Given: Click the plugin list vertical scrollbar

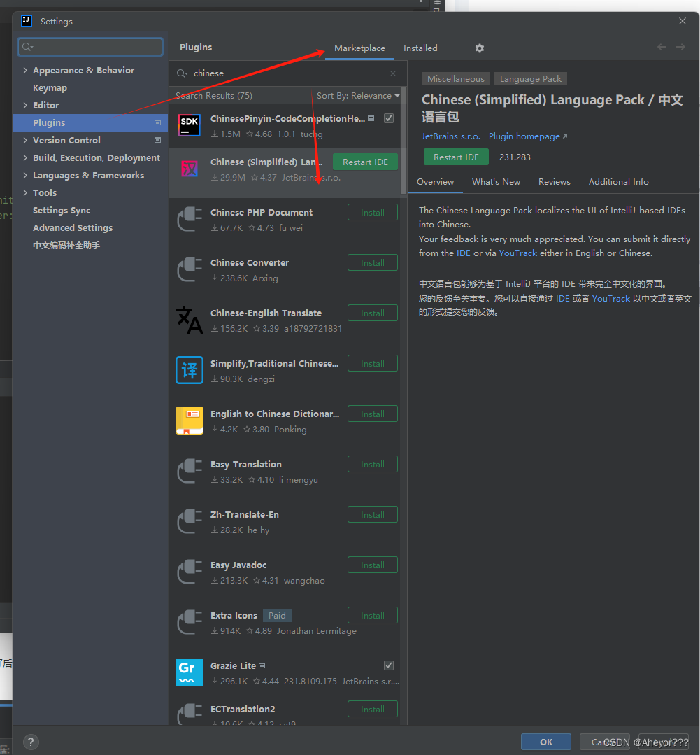Looking at the screenshot, I should pos(403,141).
